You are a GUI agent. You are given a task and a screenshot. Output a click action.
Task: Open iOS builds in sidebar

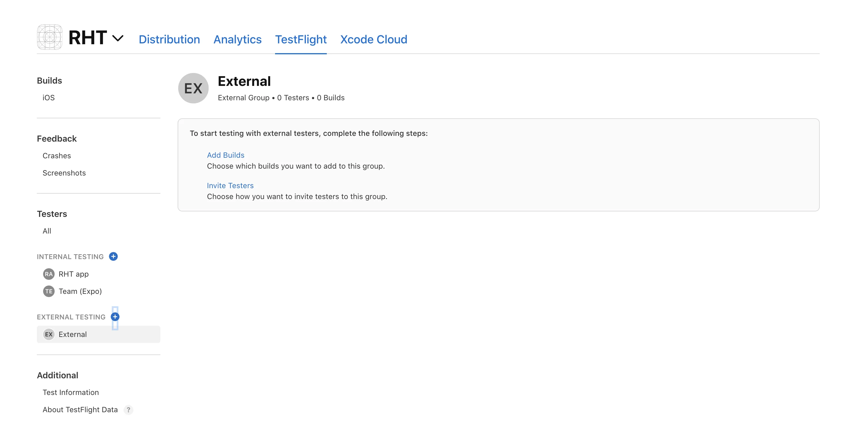(x=49, y=98)
